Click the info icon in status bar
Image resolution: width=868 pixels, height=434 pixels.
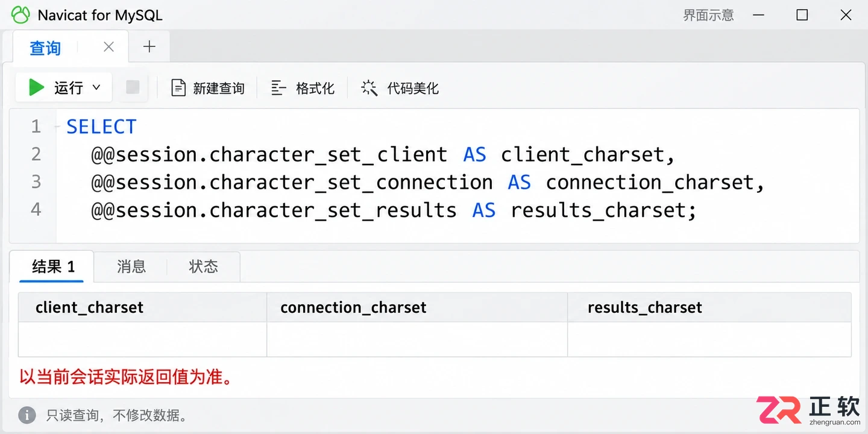coord(27,415)
